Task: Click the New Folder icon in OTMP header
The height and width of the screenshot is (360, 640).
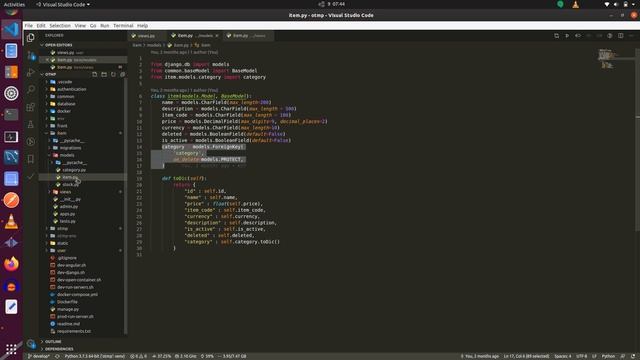Action: click(x=104, y=74)
